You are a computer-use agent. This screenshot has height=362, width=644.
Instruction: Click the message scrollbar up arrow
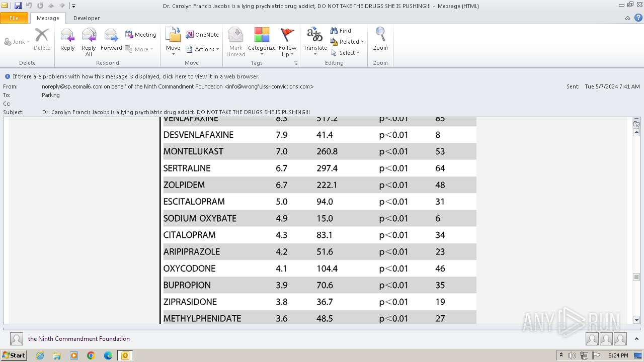(x=636, y=132)
